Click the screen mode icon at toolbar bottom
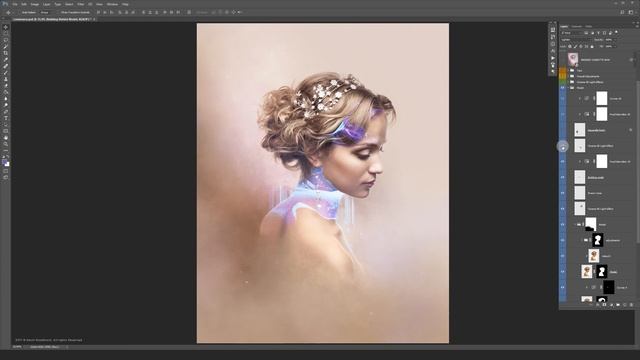This screenshot has height=360, width=640. tap(6, 178)
